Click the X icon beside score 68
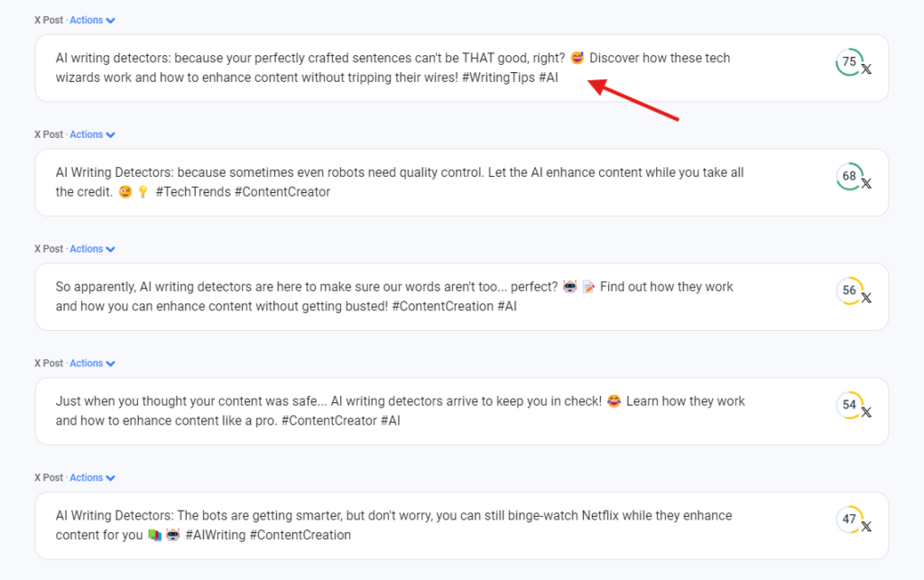 [x=866, y=184]
